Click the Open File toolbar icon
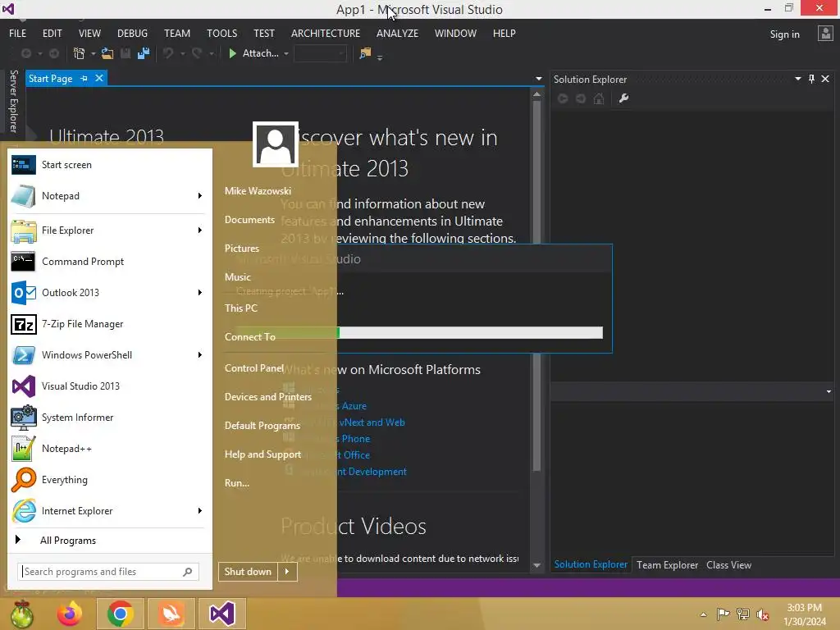Image resolution: width=840 pixels, height=630 pixels. 107,53
